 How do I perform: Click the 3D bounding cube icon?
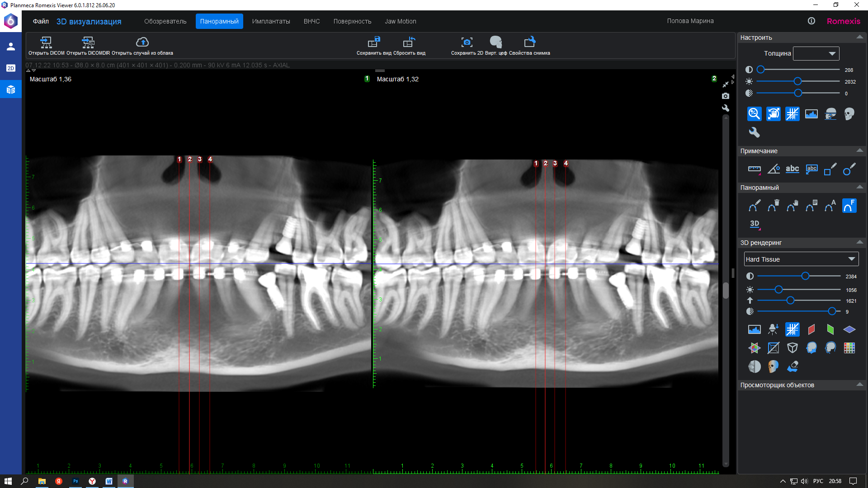792,348
